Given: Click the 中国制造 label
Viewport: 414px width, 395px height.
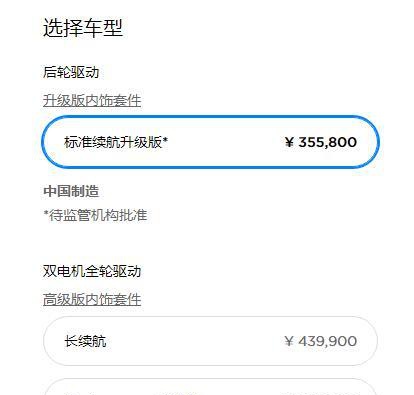Looking at the screenshot, I should [71, 191].
